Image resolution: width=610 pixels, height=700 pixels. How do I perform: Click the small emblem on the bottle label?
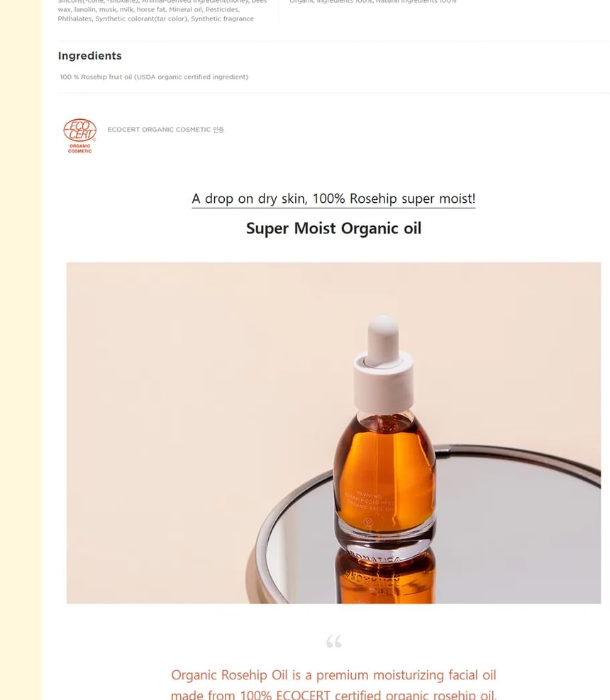click(x=368, y=521)
